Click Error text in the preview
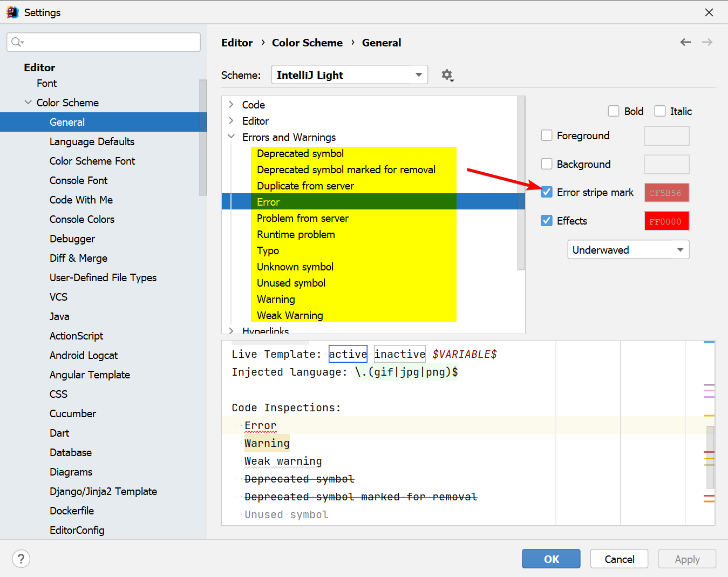Image resolution: width=728 pixels, height=577 pixels. 260,425
